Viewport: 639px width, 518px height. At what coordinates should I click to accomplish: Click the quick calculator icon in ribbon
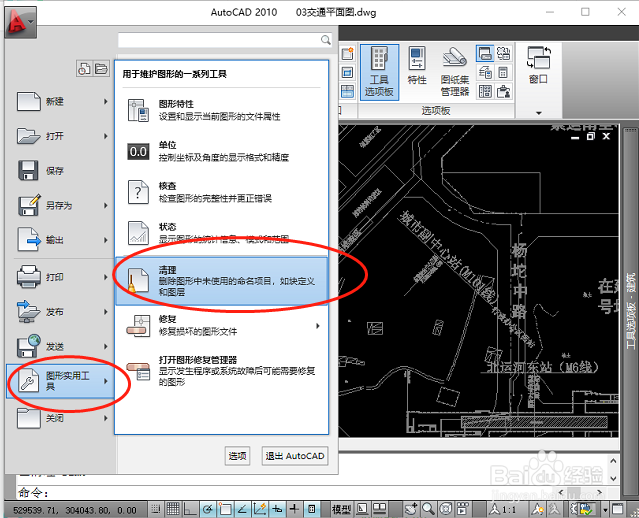pos(504,73)
